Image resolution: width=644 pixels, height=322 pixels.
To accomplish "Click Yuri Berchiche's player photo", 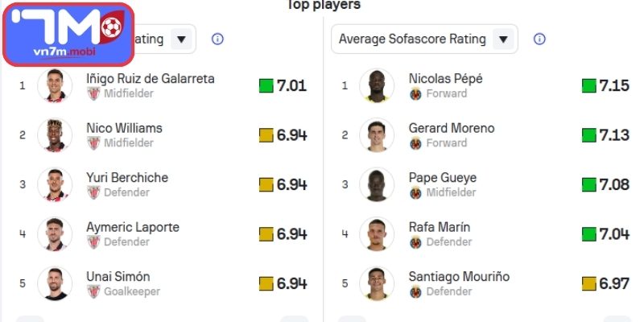I will point(55,184).
